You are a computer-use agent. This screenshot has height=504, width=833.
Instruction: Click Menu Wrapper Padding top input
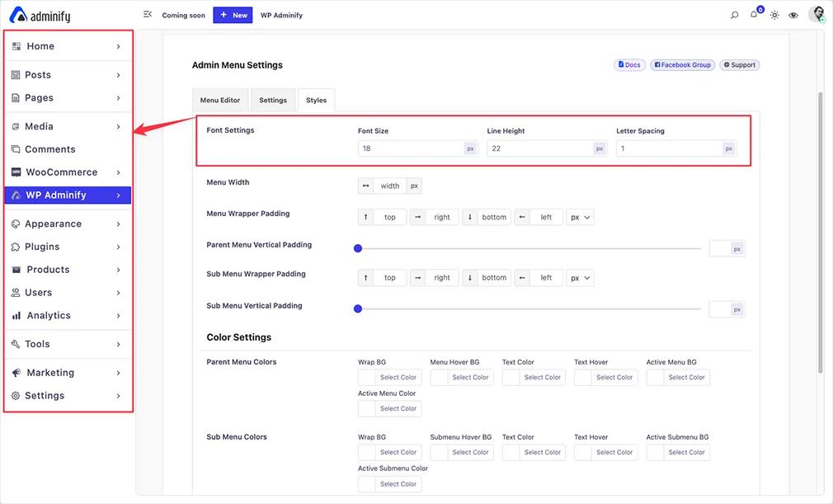point(390,217)
